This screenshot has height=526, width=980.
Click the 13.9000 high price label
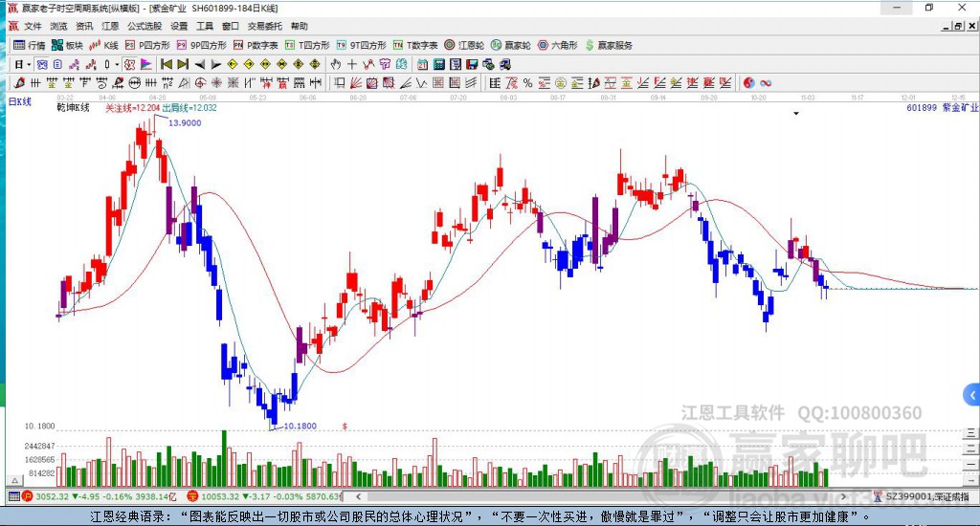185,123
